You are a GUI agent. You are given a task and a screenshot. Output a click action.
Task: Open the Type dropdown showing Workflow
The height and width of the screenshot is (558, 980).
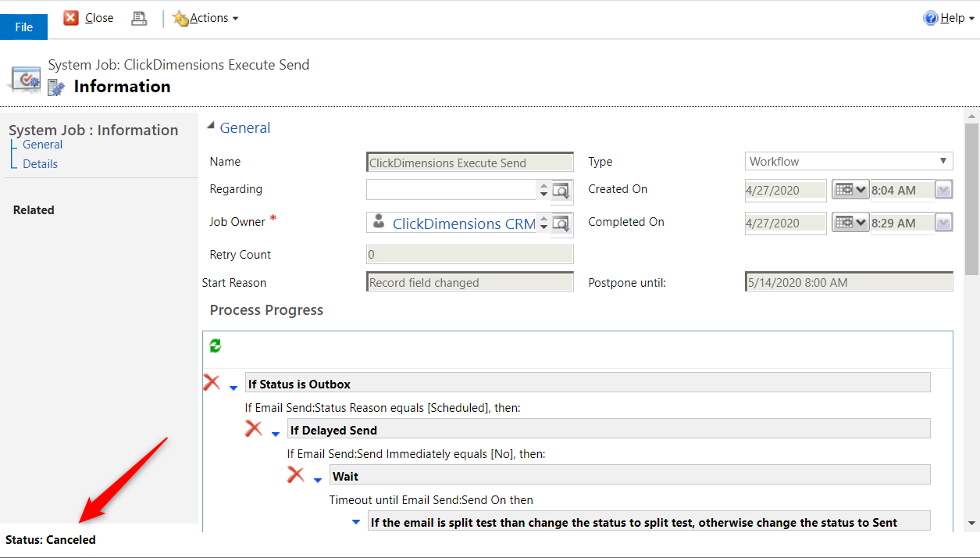coord(944,161)
